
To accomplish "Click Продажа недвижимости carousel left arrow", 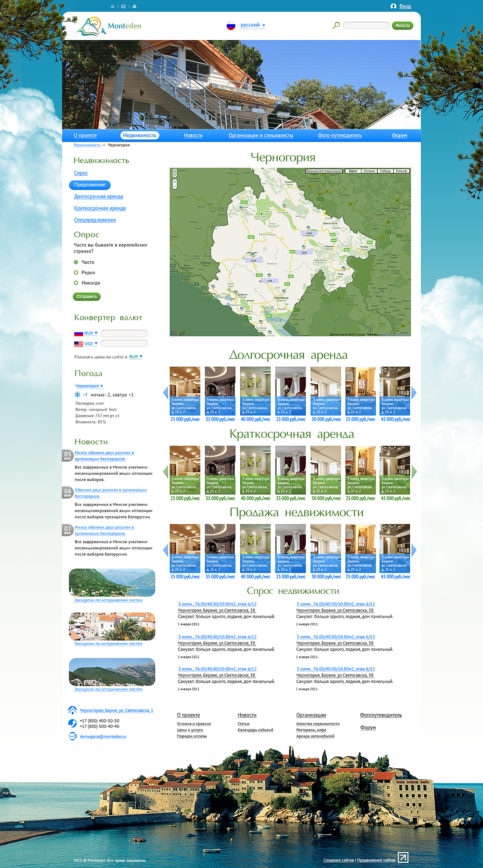I will coord(165,550).
